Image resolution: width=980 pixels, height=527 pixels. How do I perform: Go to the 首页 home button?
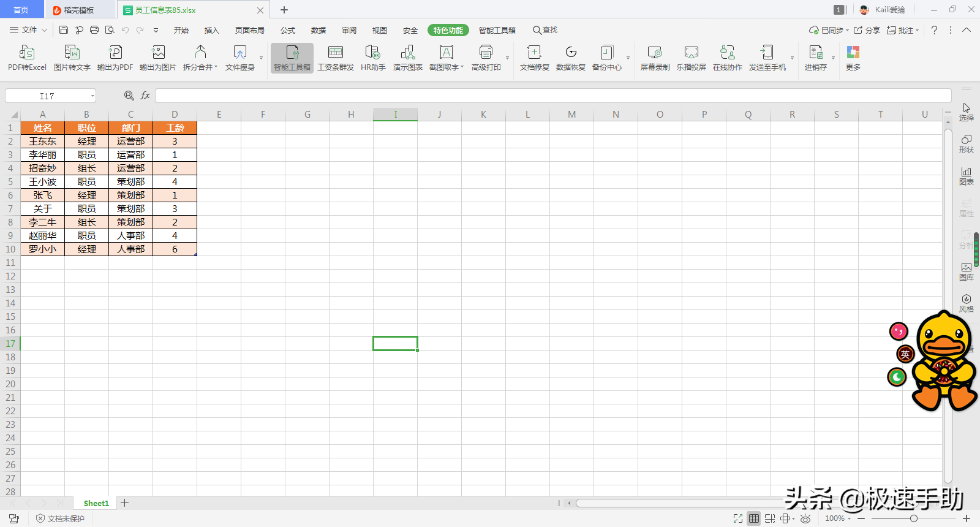(x=21, y=10)
